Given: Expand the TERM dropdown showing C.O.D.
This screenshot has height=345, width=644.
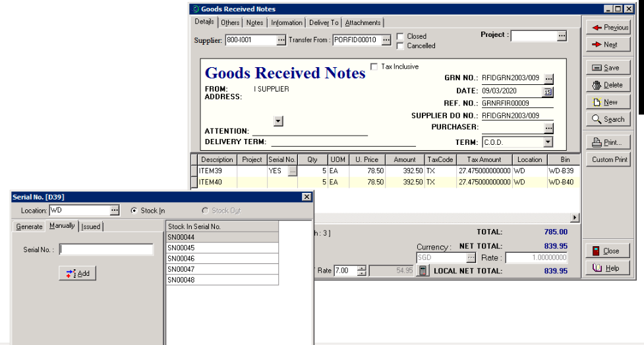Looking at the screenshot, I should coord(548,142).
